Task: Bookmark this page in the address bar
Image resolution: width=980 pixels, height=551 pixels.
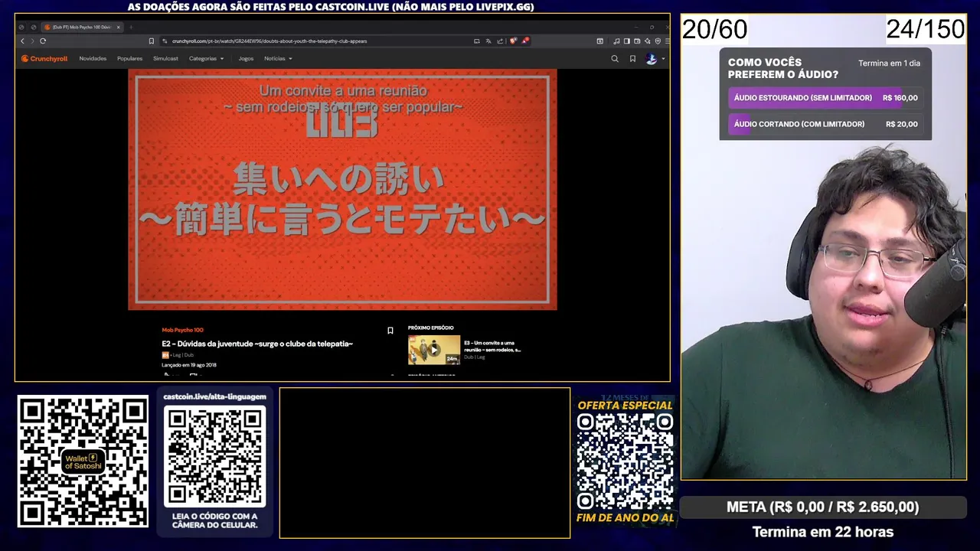Action: point(152,41)
